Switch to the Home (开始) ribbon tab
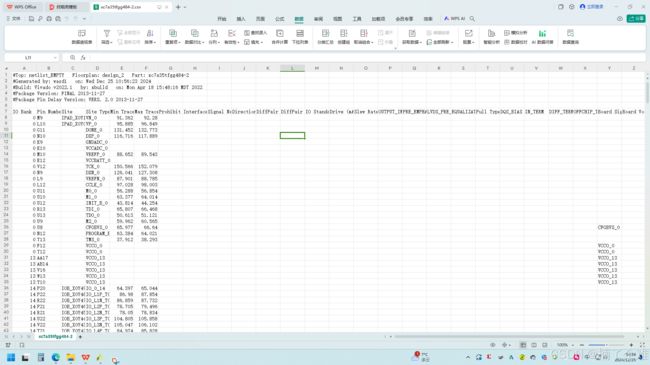Viewport: 650px width, 365px height. click(222, 19)
